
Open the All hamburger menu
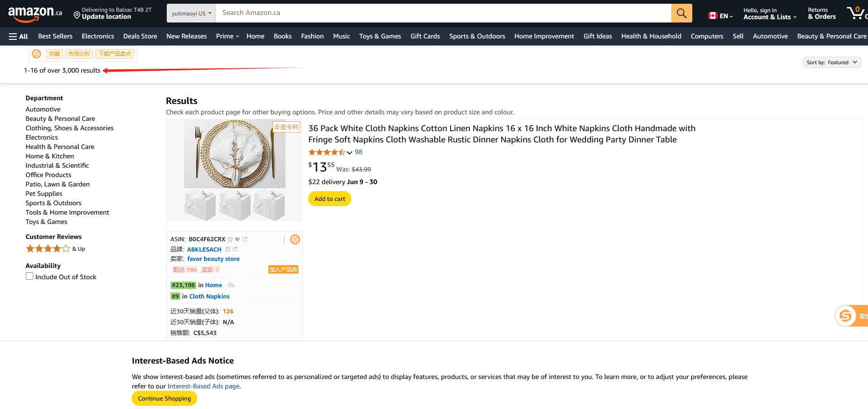18,37
